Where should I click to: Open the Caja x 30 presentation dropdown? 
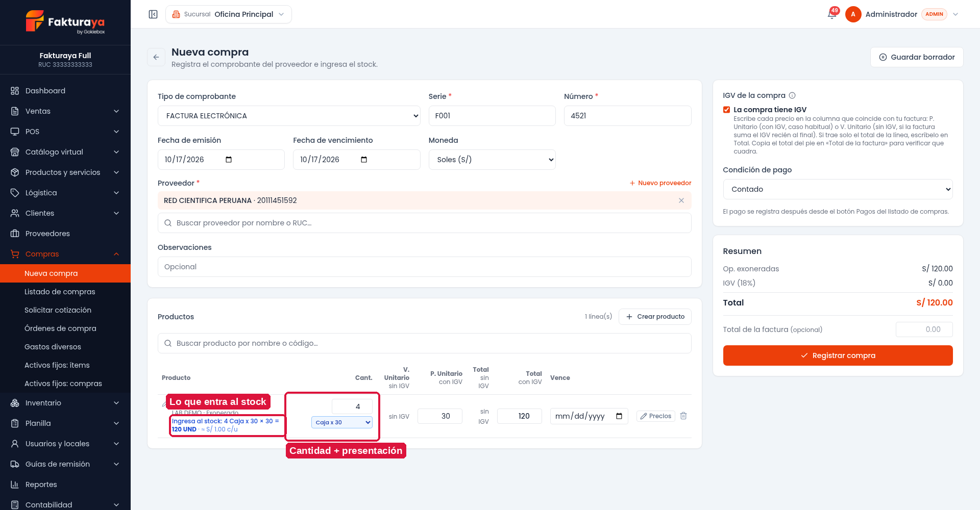[342, 422]
